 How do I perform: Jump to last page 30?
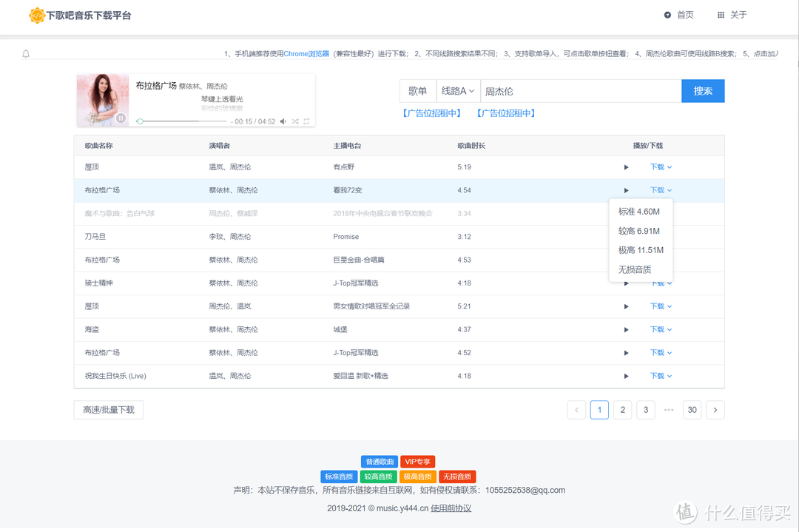[x=692, y=410]
